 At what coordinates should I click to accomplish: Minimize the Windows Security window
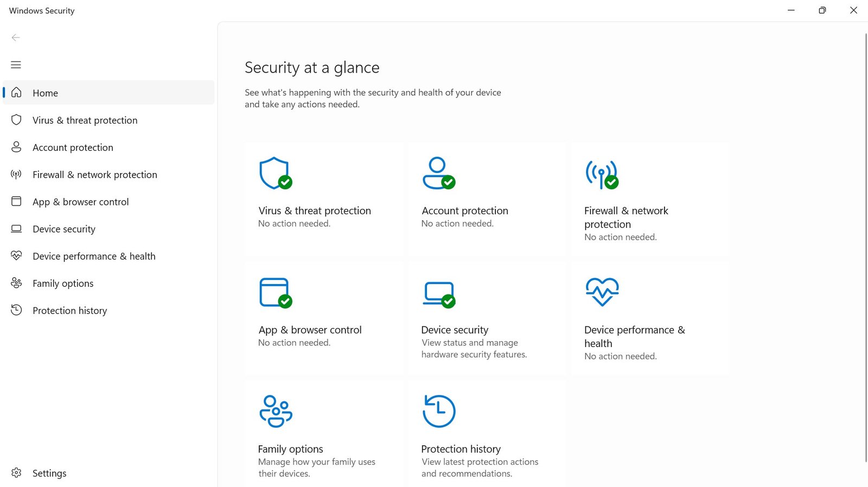click(791, 10)
